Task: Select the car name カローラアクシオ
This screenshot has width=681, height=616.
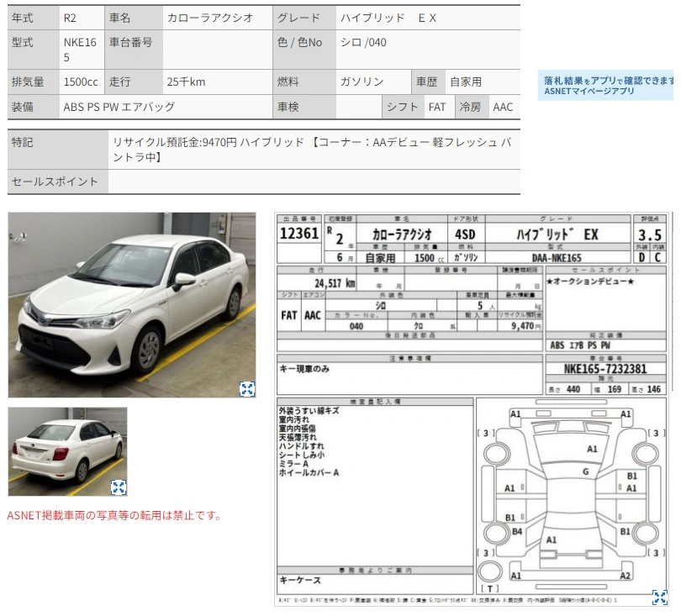Action: [x=210, y=18]
